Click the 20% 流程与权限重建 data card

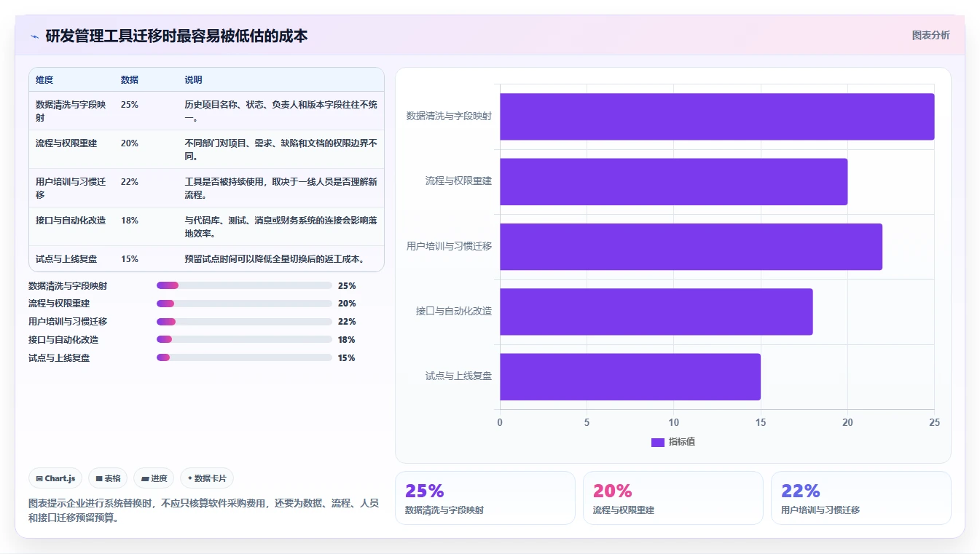coord(673,498)
